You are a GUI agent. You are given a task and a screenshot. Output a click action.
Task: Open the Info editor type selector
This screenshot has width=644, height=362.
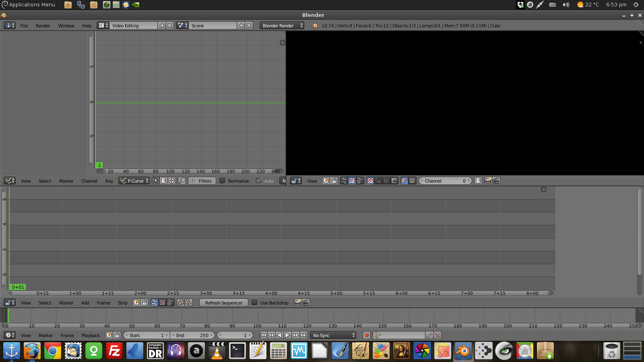pos(10,25)
